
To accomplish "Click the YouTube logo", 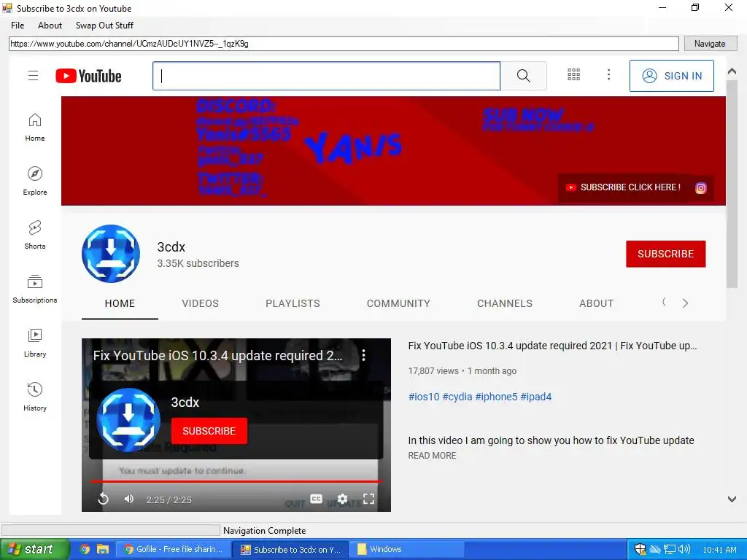I will (x=88, y=76).
